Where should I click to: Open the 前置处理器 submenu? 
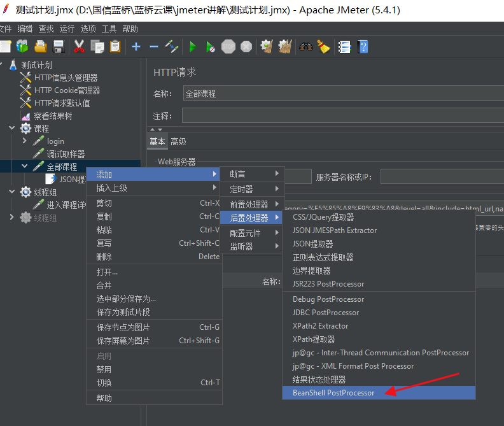pos(253,204)
